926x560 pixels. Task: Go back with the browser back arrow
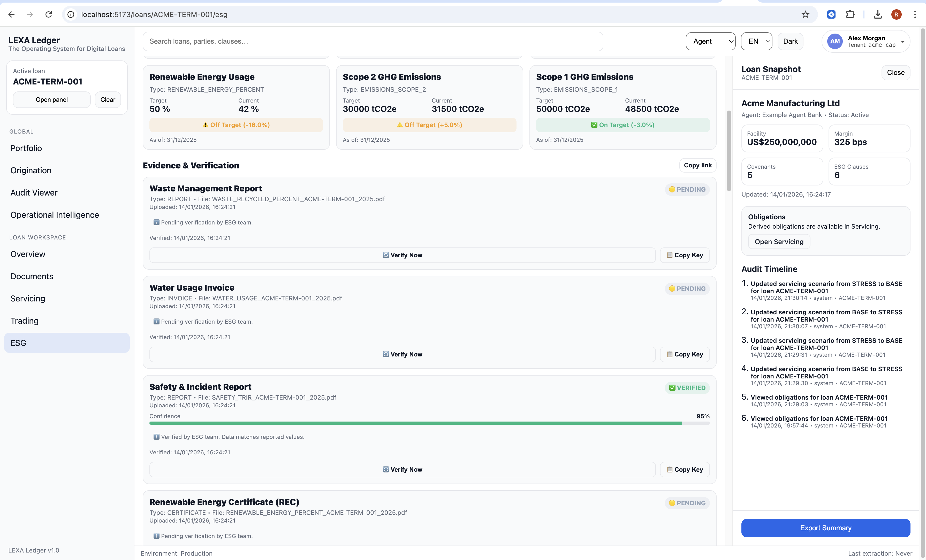11,14
